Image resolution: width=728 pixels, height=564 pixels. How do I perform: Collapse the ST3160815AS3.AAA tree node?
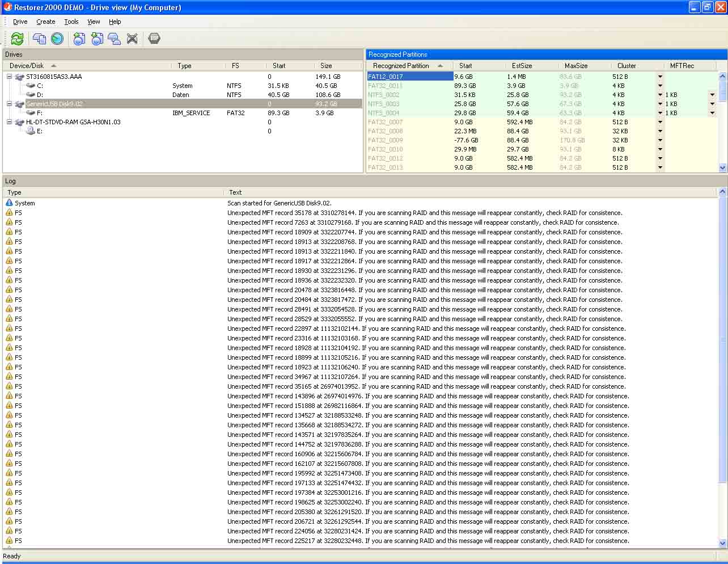click(9, 77)
